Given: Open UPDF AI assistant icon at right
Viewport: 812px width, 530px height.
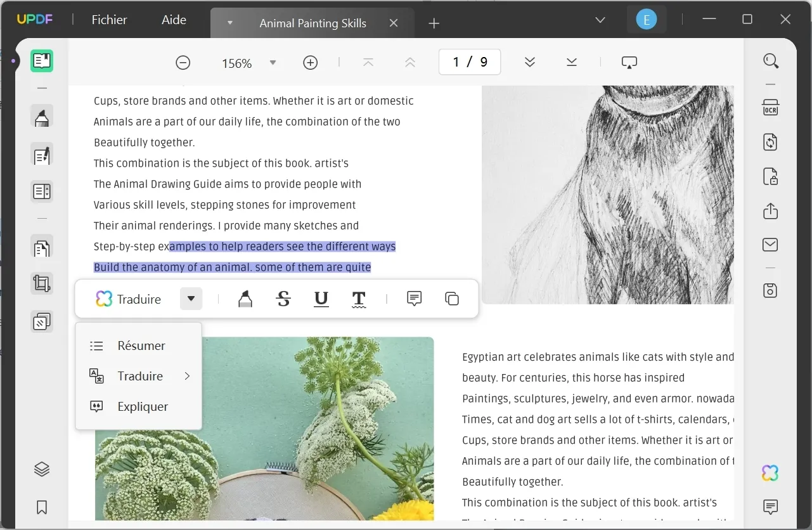Looking at the screenshot, I should coord(771,473).
